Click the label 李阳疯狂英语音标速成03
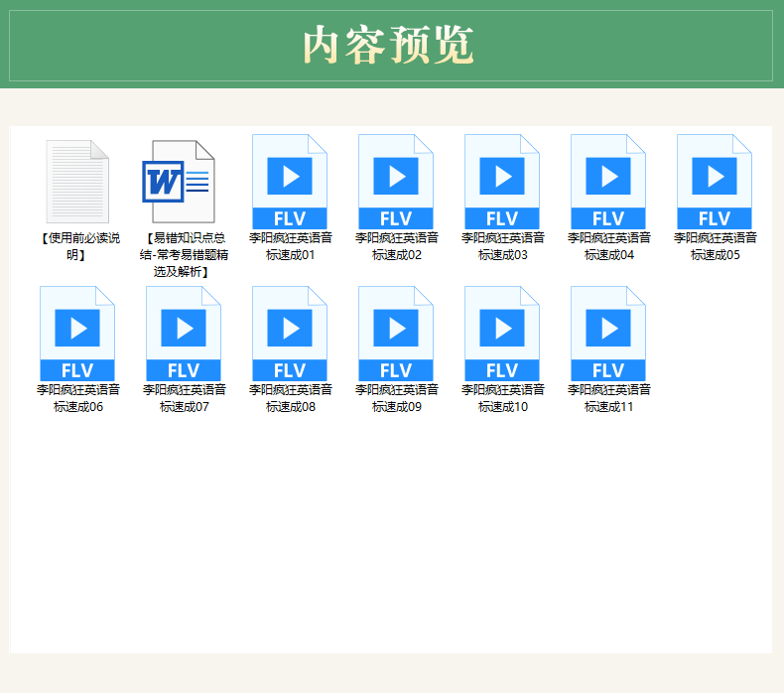 tap(503, 246)
